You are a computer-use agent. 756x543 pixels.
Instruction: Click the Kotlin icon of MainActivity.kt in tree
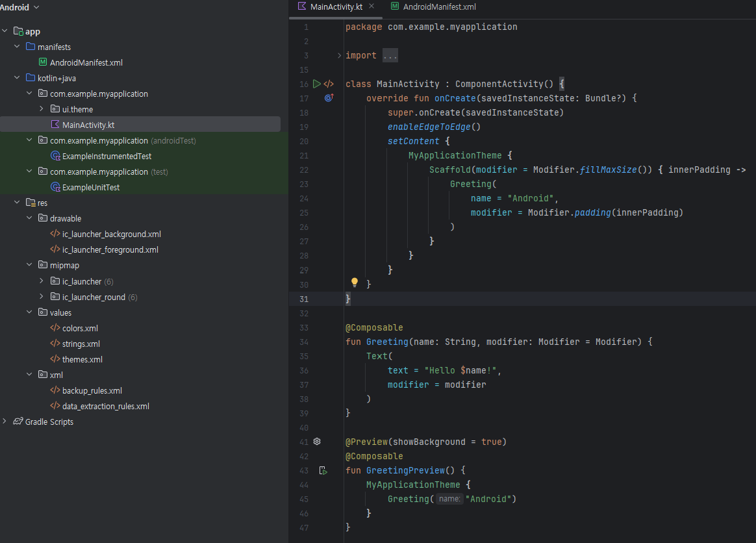55,125
